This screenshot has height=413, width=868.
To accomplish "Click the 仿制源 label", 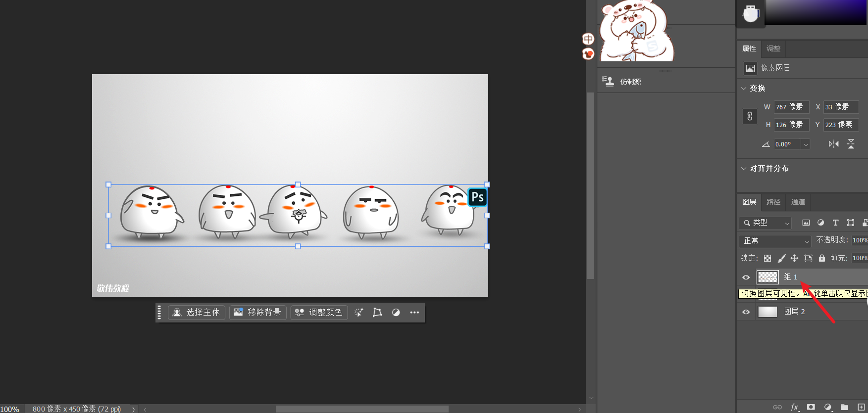I will (x=630, y=82).
